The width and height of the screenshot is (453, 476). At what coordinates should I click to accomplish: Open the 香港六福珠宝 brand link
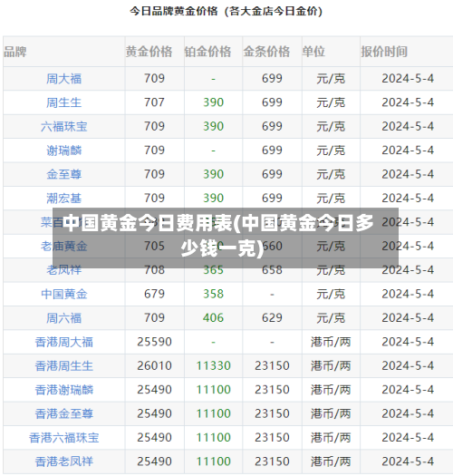click(63, 438)
